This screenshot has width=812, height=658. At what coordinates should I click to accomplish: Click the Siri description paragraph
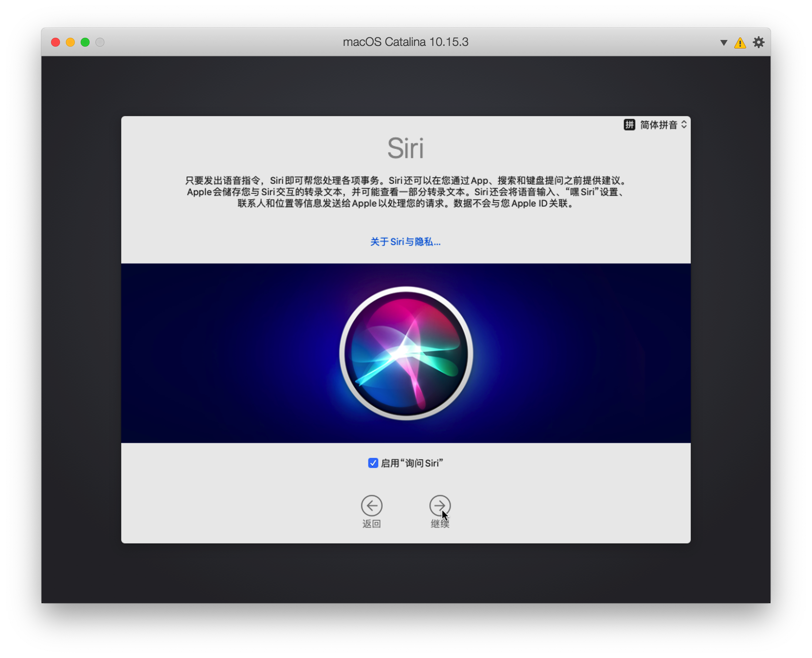coord(406,192)
